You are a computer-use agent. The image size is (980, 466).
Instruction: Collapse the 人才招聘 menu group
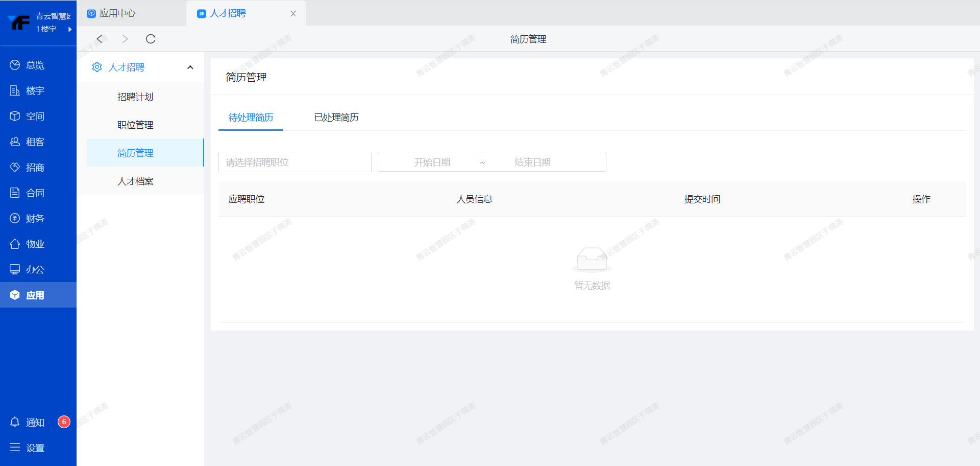pos(190,67)
